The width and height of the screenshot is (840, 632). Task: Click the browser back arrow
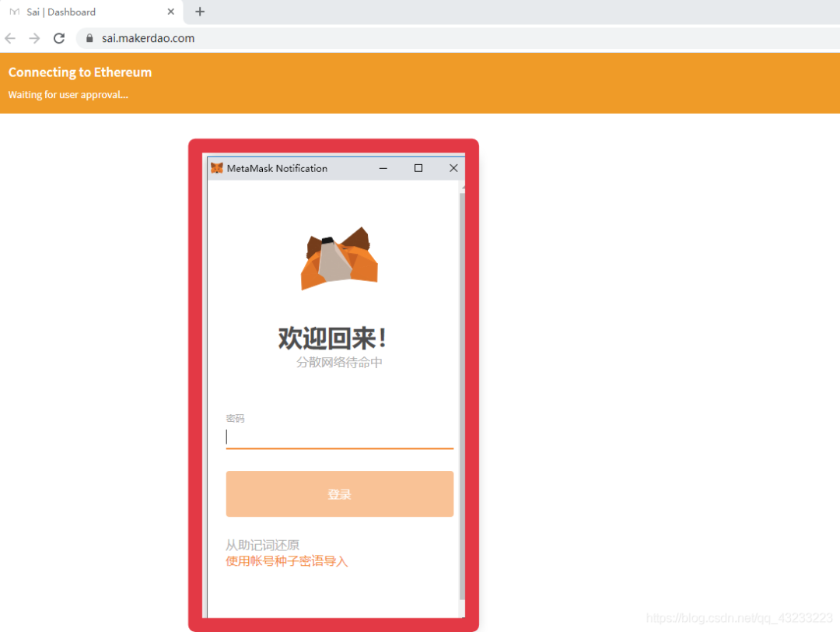[x=10, y=38]
